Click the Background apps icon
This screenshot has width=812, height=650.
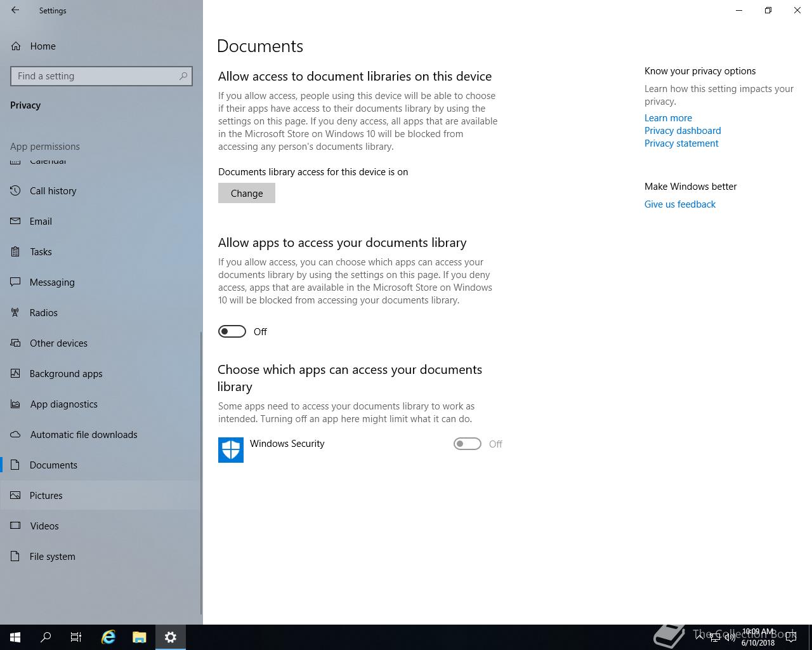pyautogui.click(x=16, y=373)
